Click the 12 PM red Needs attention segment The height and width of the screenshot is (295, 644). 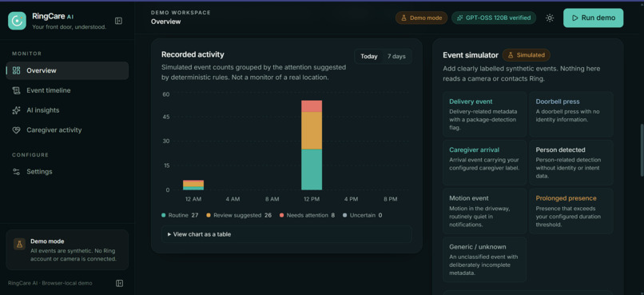pyautogui.click(x=312, y=106)
